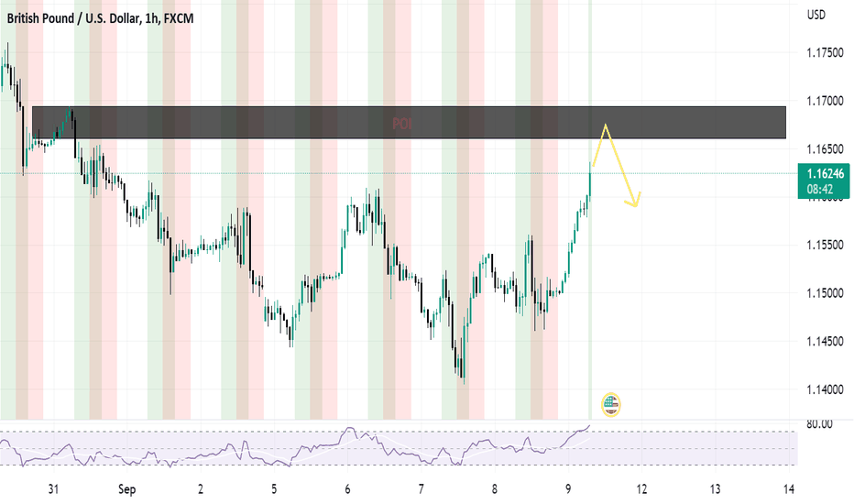Click the 2 date label on time axis

click(201, 489)
